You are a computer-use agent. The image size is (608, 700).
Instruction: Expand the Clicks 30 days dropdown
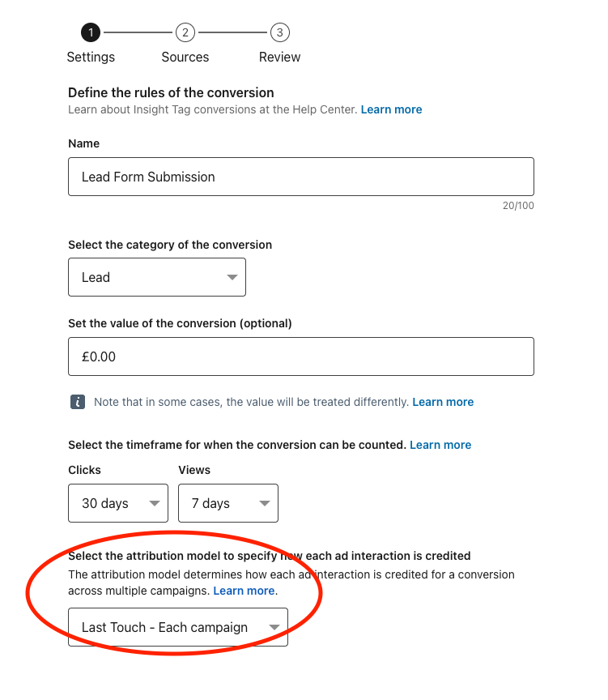pos(117,503)
